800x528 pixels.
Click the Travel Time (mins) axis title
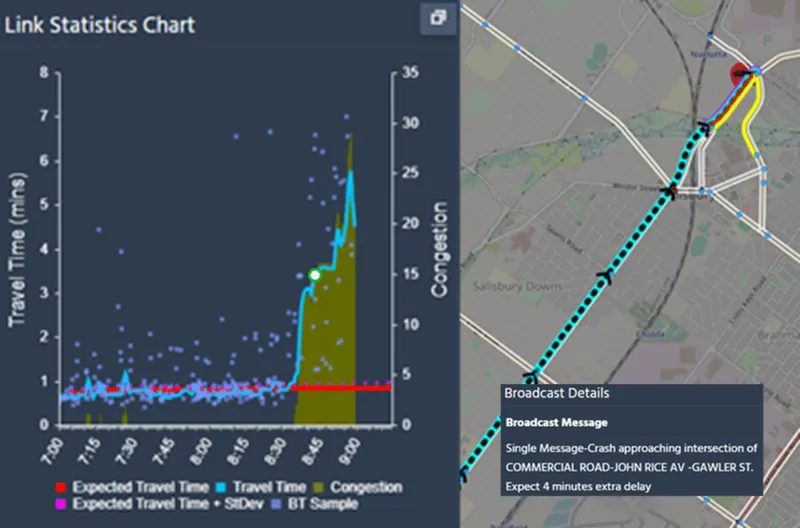pyautogui.click(x=17, y=249)
